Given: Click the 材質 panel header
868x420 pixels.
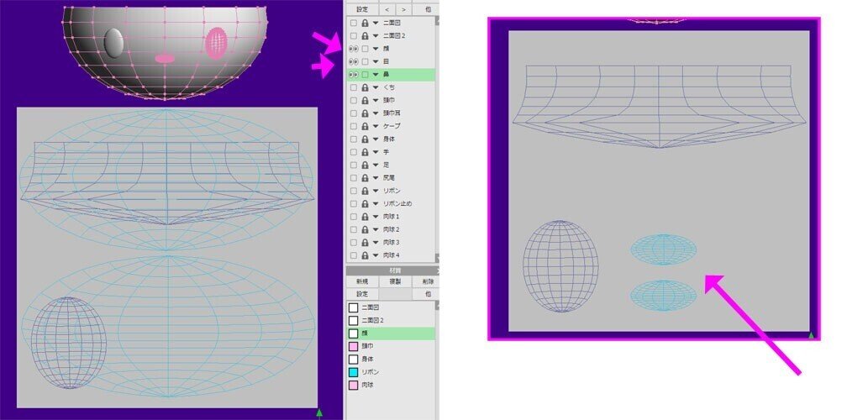Looking at the screenshot, I should (x=392, y=270).
